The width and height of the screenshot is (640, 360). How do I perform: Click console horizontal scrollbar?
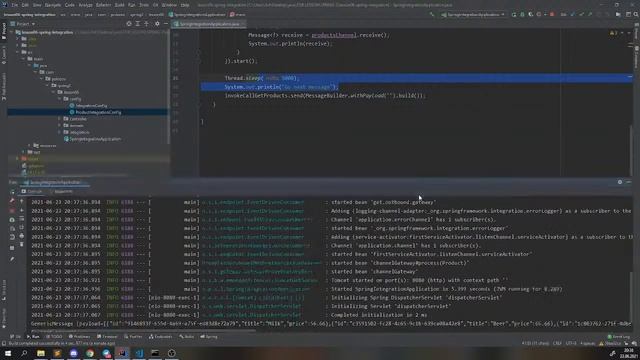[x=143, y=330]
